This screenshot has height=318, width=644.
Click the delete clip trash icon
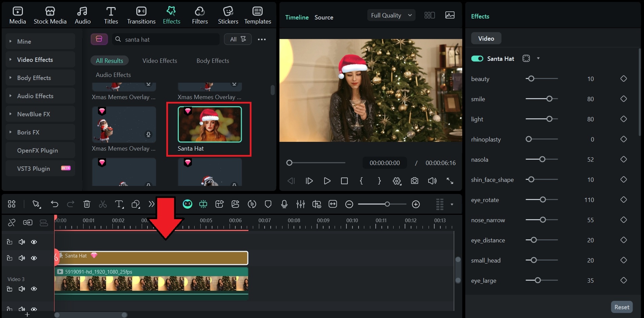[87, 204]
